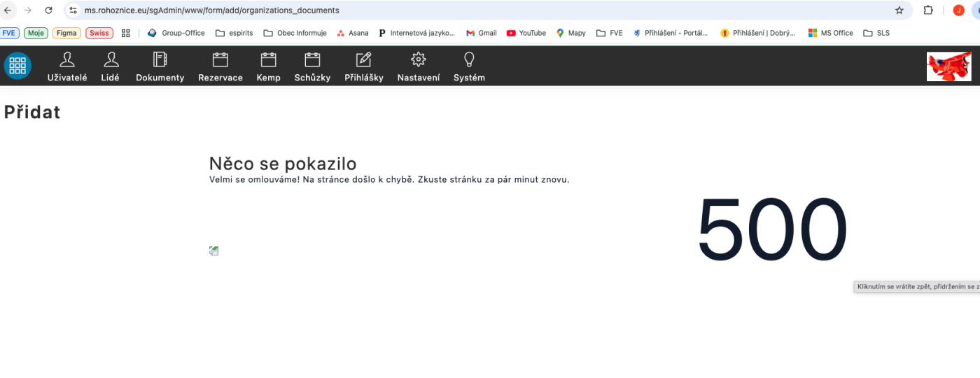This screenshot has width=980, height=378.
Task: Open the blue app grid launcher icon
Action: tap(17, 66)
